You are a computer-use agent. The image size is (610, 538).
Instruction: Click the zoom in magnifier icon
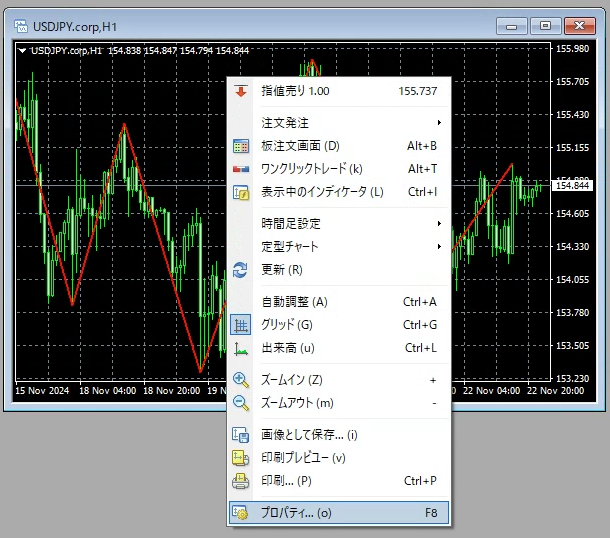point(240,380)
